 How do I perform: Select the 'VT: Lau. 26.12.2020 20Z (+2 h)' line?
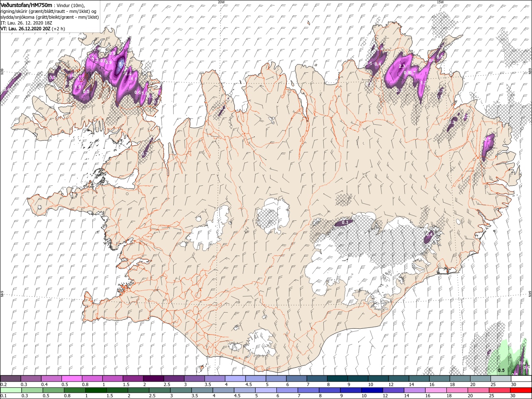pos(32,29)
